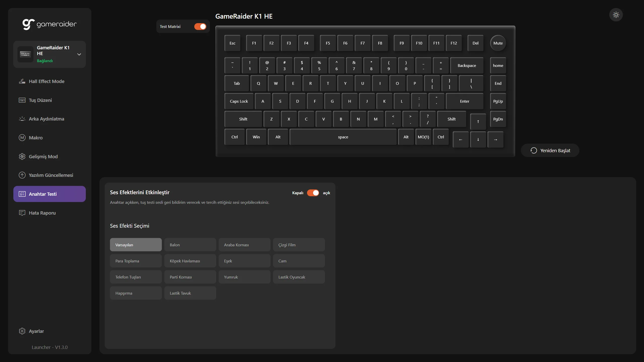Click the Tuş Düzeni keyboard icon
This screenshot has width=644, height=362.
[x=22, y=100]
